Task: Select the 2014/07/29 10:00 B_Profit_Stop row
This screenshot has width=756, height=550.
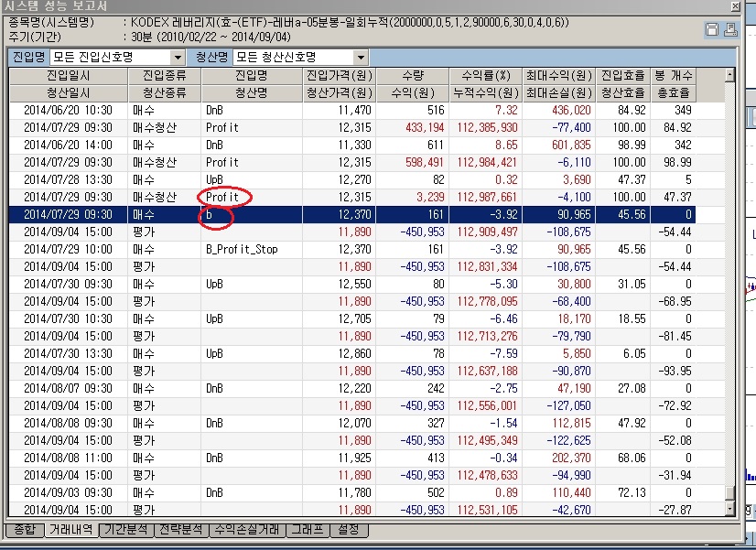Action: click(x=352, y=249)
